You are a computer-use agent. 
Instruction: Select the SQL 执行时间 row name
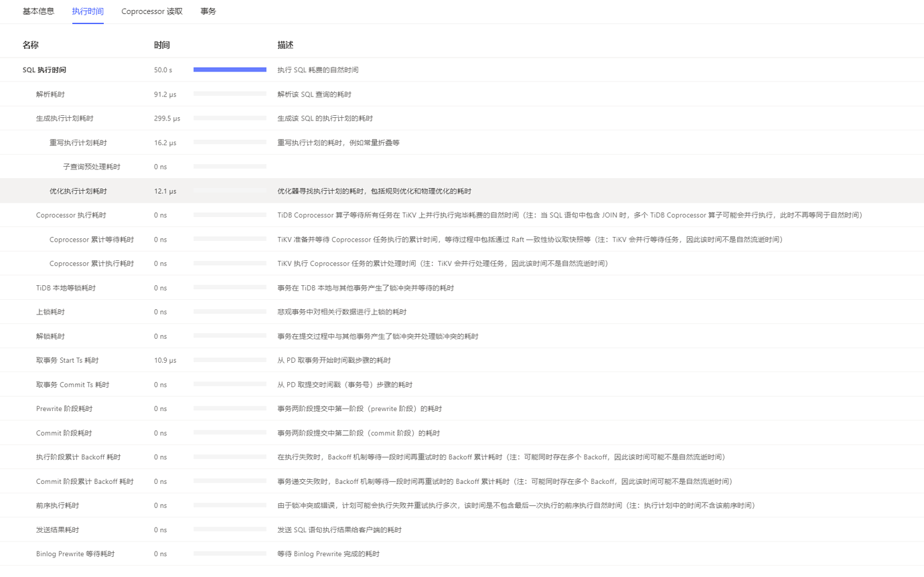click(x=44, y=70)
